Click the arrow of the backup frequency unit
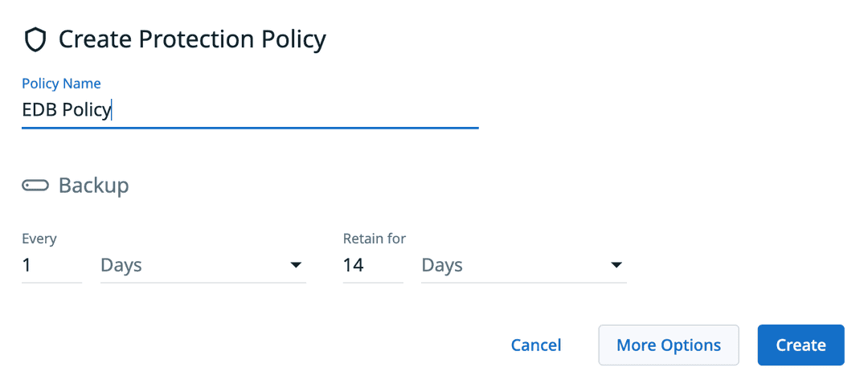Viewport: 868px width, 388px height. point(296,265)
